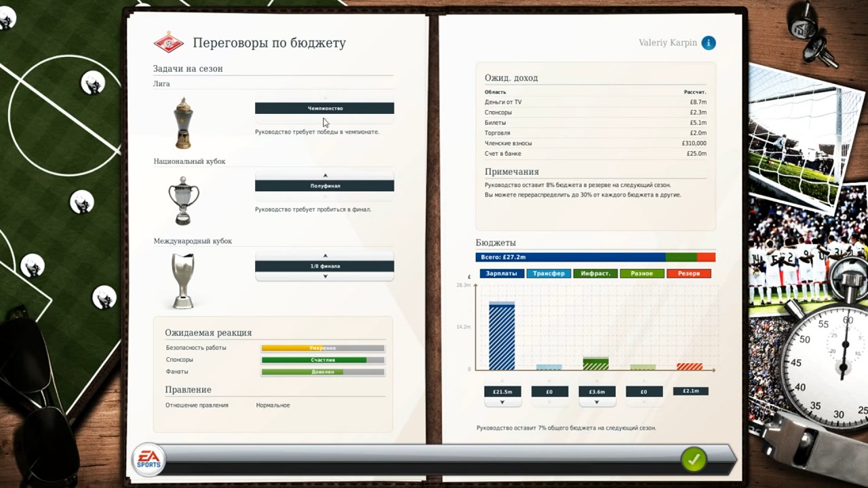Raise national cup goal with up arrow
This screenshot has width=868, height=488.
[x=325, y=176]
